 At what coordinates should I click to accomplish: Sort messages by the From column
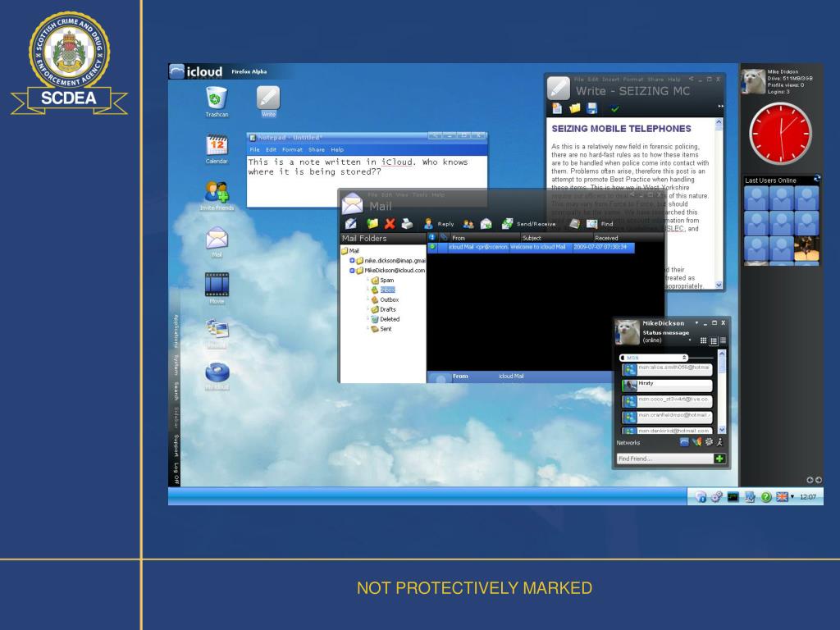click(x=485, y=238)
